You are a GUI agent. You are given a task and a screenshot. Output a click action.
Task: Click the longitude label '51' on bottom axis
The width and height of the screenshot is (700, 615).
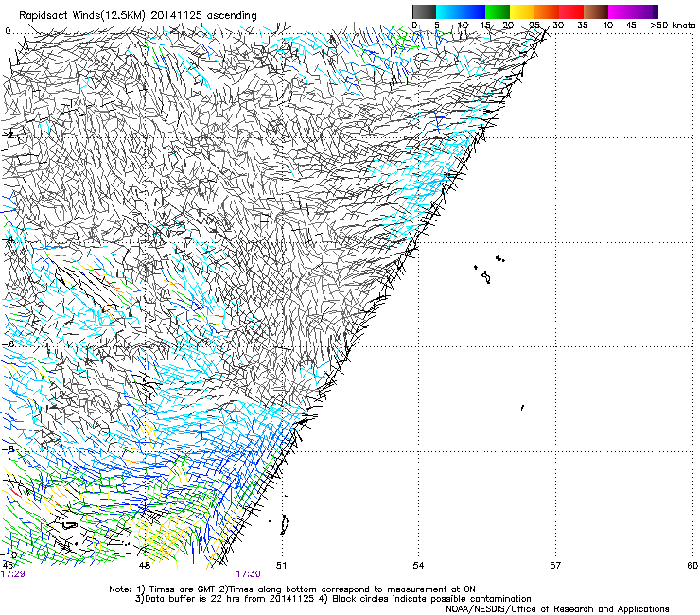281,566
